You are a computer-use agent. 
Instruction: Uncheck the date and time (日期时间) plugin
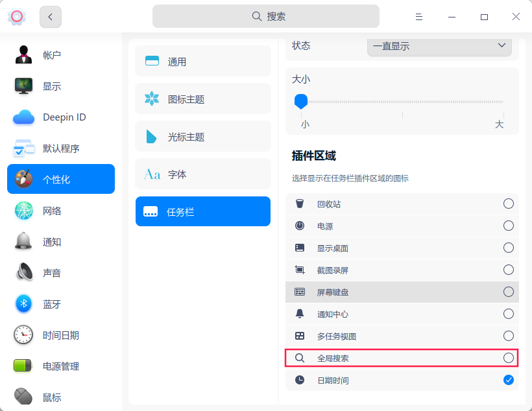pos(509,380)
